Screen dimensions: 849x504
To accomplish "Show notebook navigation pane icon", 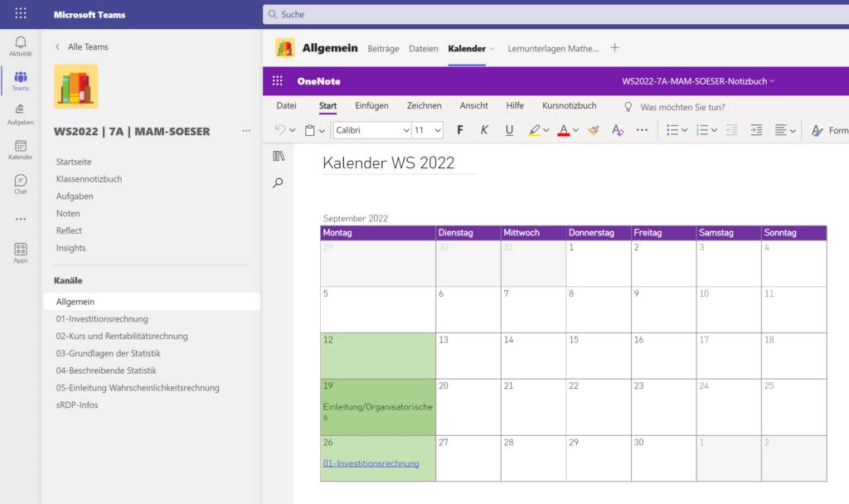I will coord(279,156).
